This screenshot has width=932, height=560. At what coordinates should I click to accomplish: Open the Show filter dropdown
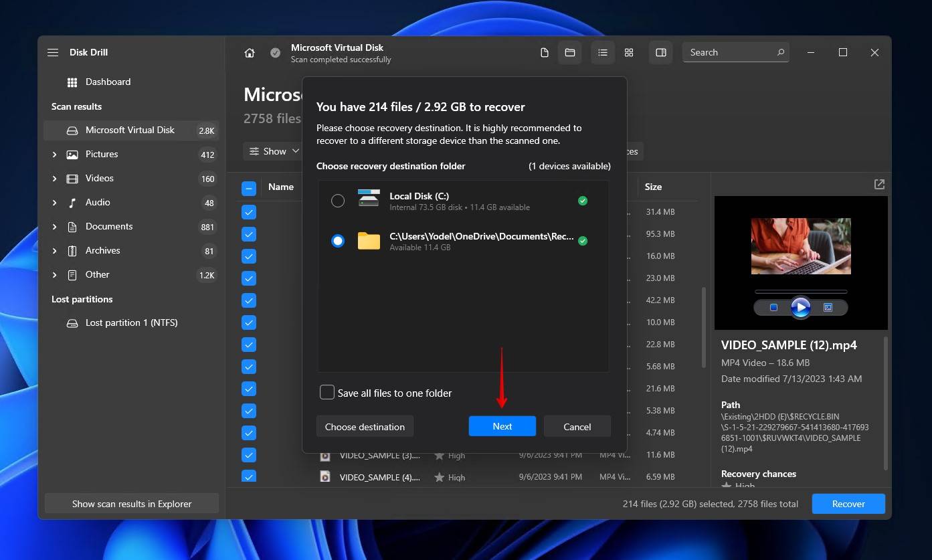click(273, 151)
